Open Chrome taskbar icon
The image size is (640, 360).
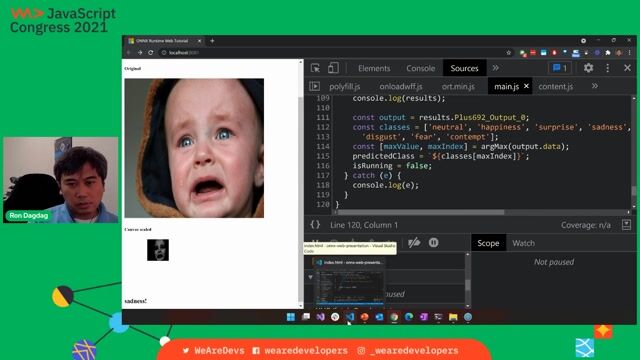394,317
